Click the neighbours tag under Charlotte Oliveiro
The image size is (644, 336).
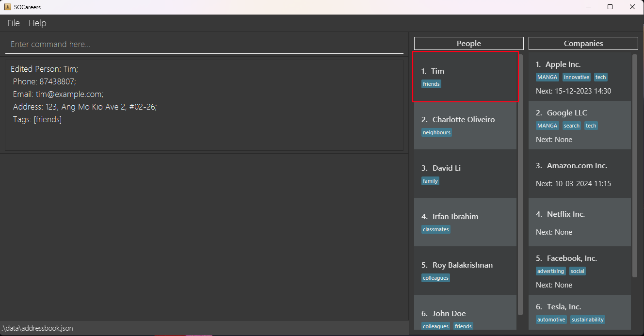pos(436,132)
